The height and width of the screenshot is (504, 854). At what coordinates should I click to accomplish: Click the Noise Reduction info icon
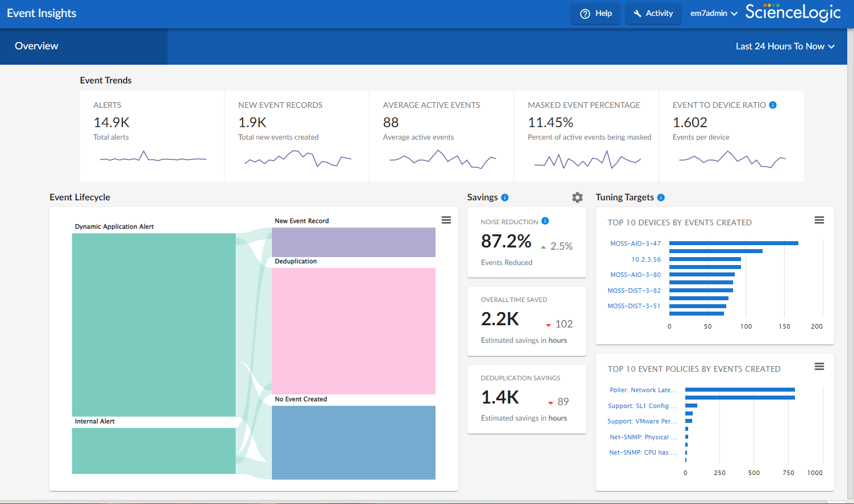click(x=546, y=221)
